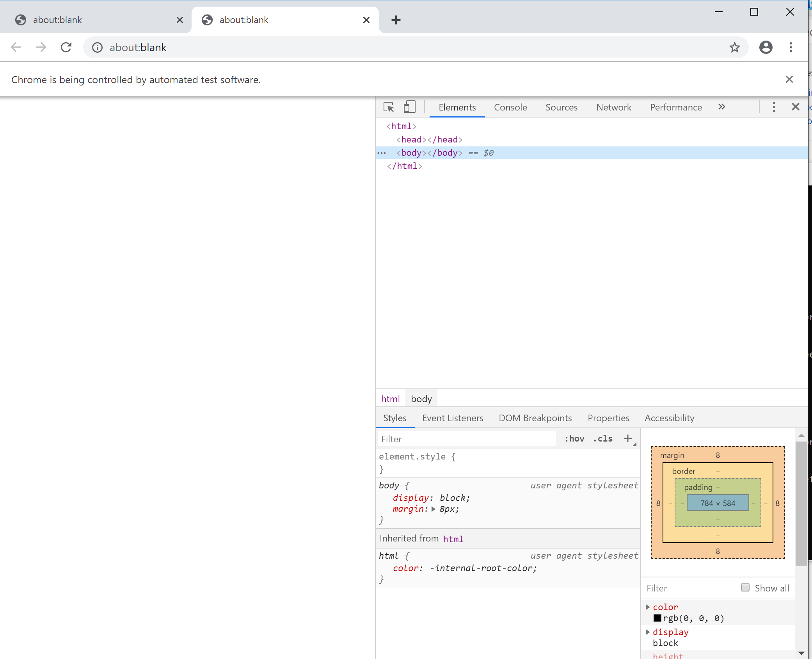
Task: Switch to the Console tab
Action: coord(510,107)
